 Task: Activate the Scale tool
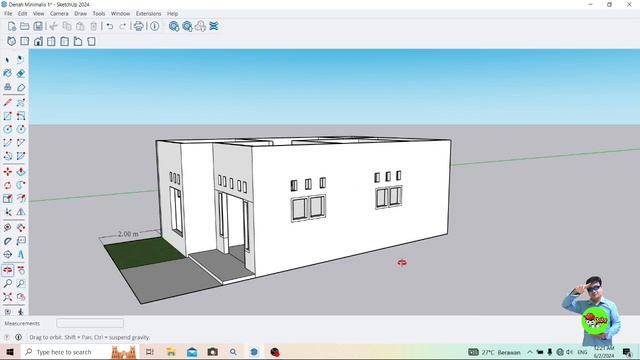[7, 199]
